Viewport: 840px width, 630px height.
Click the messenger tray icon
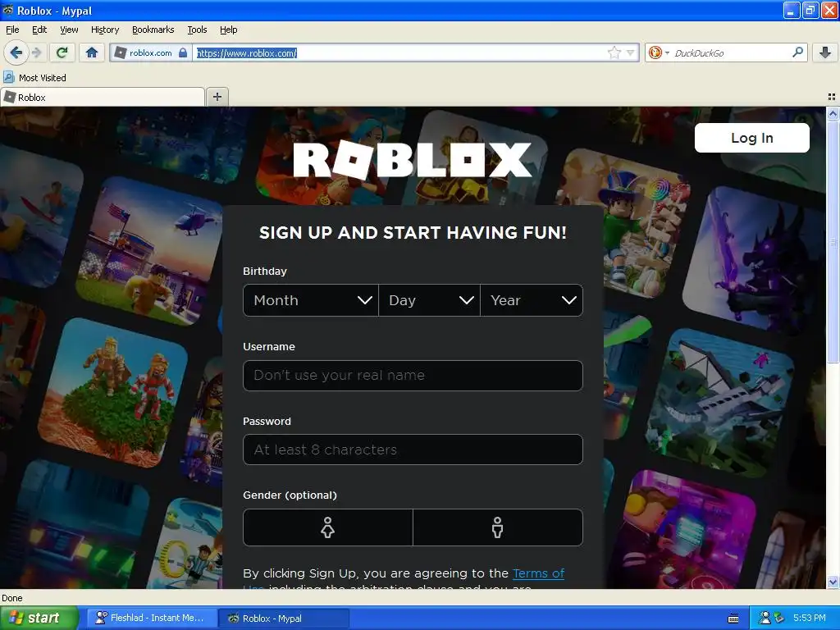(x=765, y=619)
